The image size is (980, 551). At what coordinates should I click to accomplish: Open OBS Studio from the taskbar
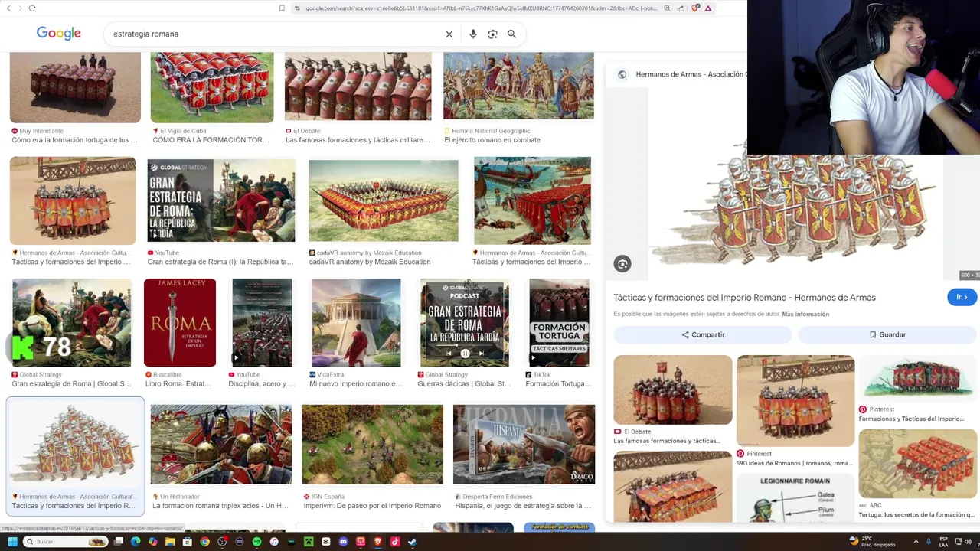(222, 542)
